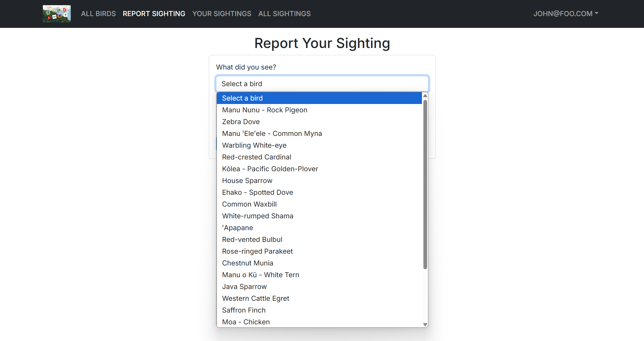Select Manu 'Ele'ele - Common Myna

click(272, 134)
